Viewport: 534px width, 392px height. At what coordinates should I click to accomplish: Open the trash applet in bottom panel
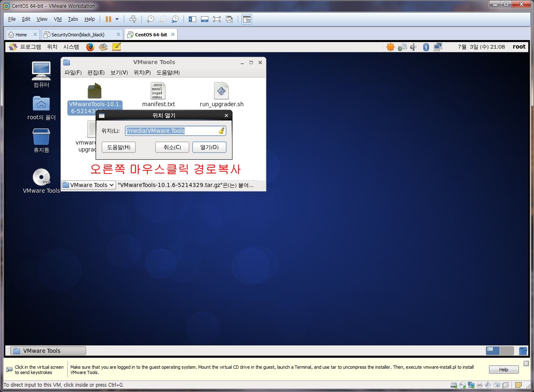[523, 351]
